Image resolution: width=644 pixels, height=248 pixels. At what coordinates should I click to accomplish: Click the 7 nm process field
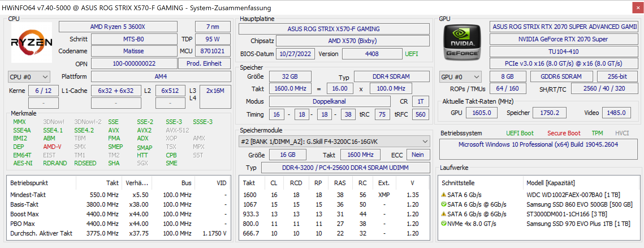213,27
